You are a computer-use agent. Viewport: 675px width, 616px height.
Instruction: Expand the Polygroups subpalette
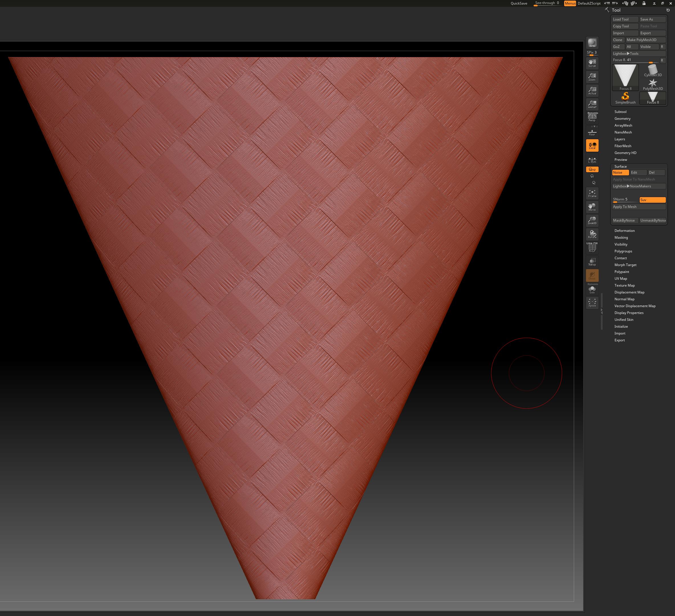[623, 251]
